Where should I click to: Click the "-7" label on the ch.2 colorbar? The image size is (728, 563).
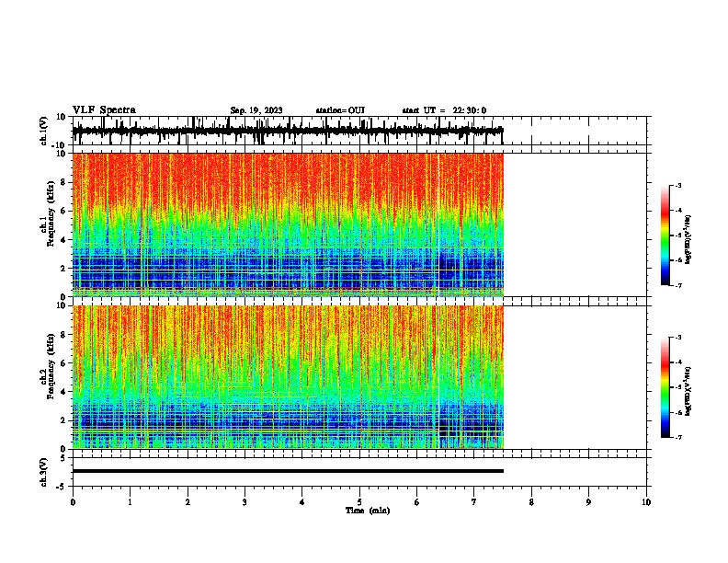pyautogui.click(x=677, y=437)
